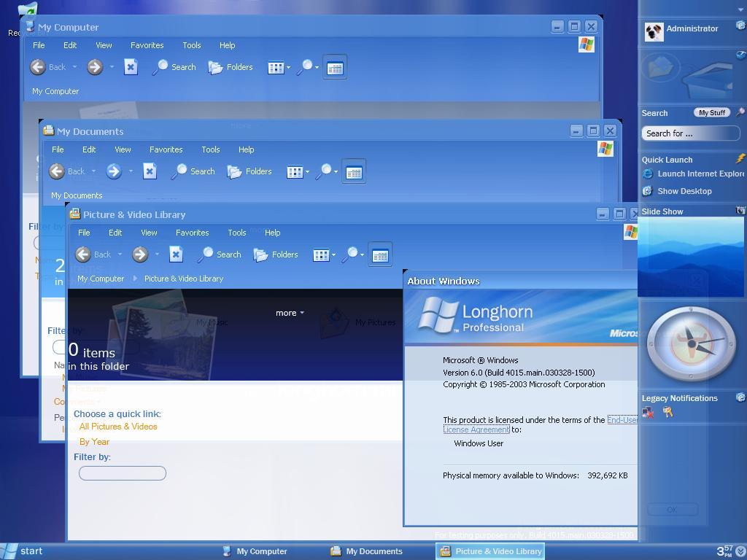Click the preview pane icon in Picture & Video Library
The image size is (747, 560).
380,255
